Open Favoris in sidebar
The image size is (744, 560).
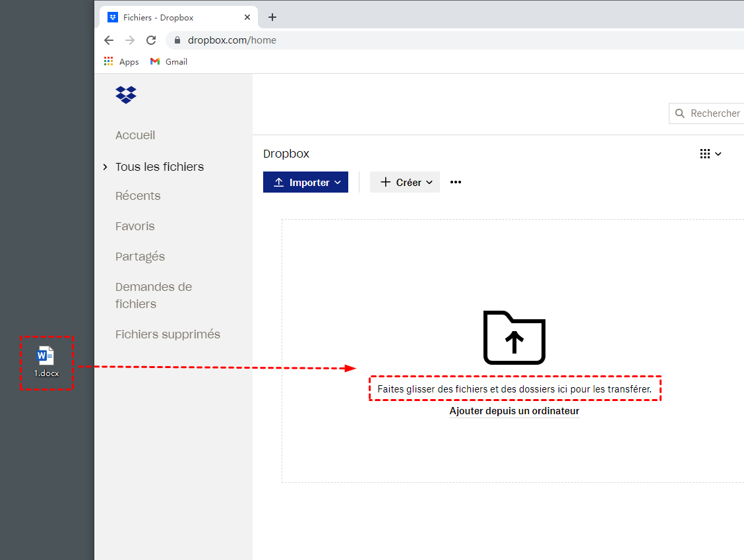click(135, 226)
